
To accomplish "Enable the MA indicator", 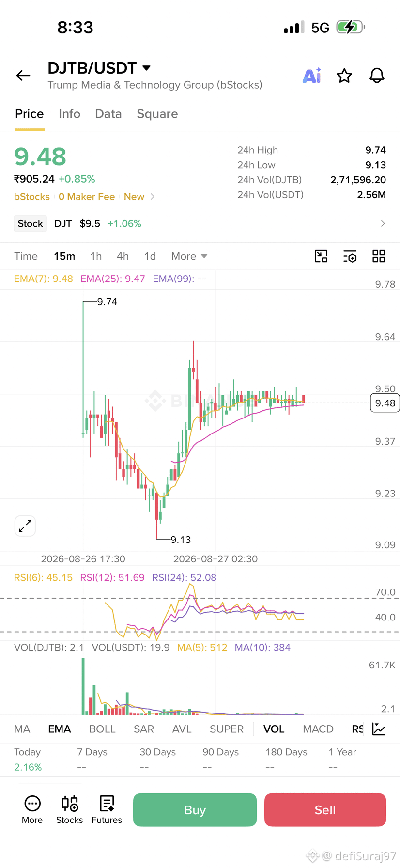I will point(22,729).
